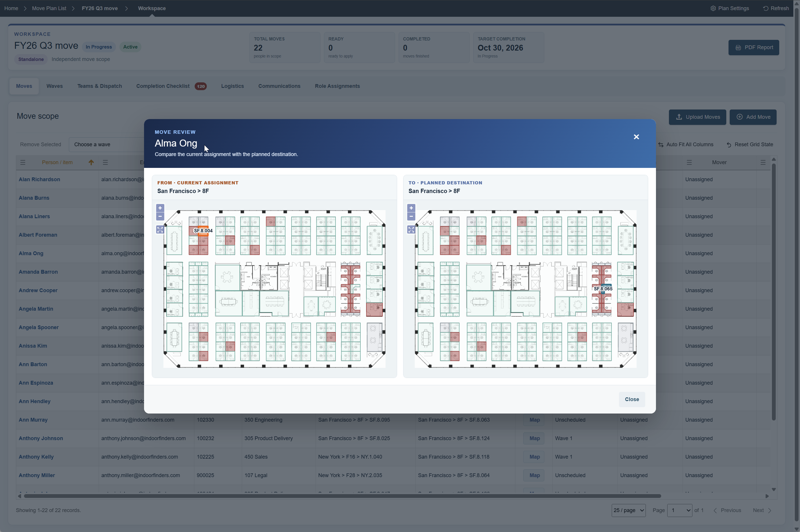Image resolution: width=800 pixels, height=532 pixels.
Task: Open Anthony Johnson's record
Action: 41,438
